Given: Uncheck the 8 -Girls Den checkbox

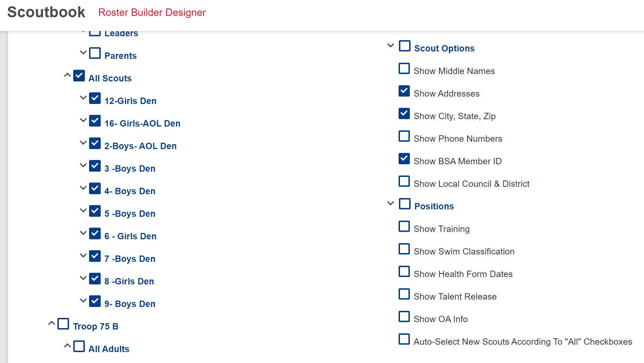Looking at the screenshot, I should (x=95, y=279).
